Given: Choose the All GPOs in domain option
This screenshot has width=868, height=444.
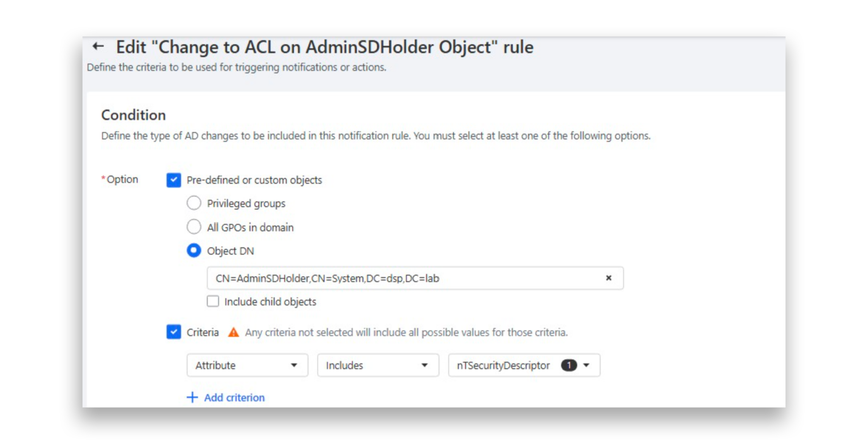Looking at the screenshot, I should 194,227.
